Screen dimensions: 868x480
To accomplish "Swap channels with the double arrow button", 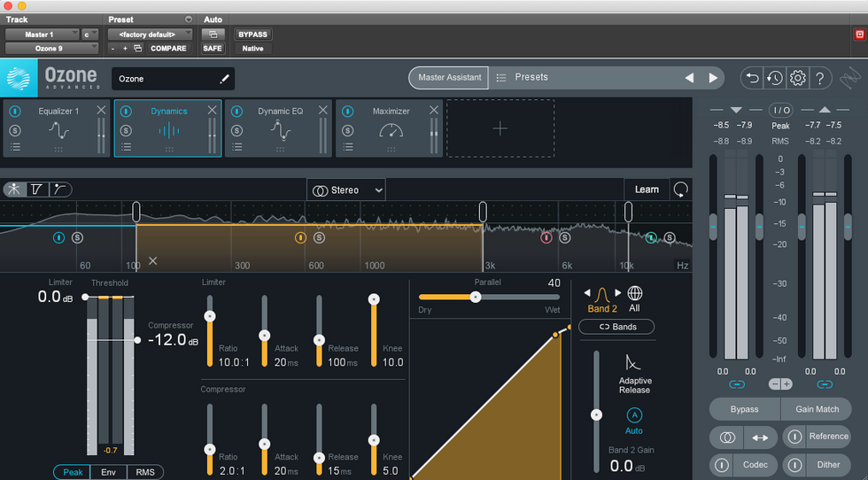I will click(760, 437).
